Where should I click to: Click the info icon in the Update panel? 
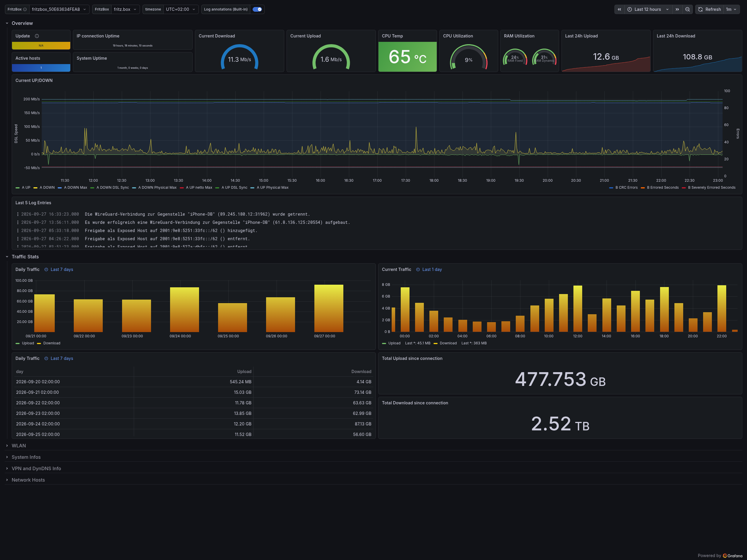(37, 36)
